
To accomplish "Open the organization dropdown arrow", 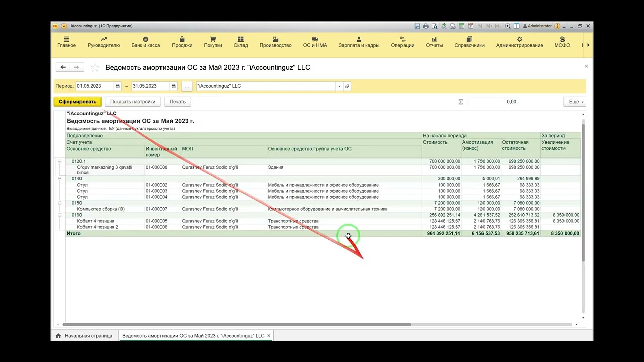I will (339, 86).
